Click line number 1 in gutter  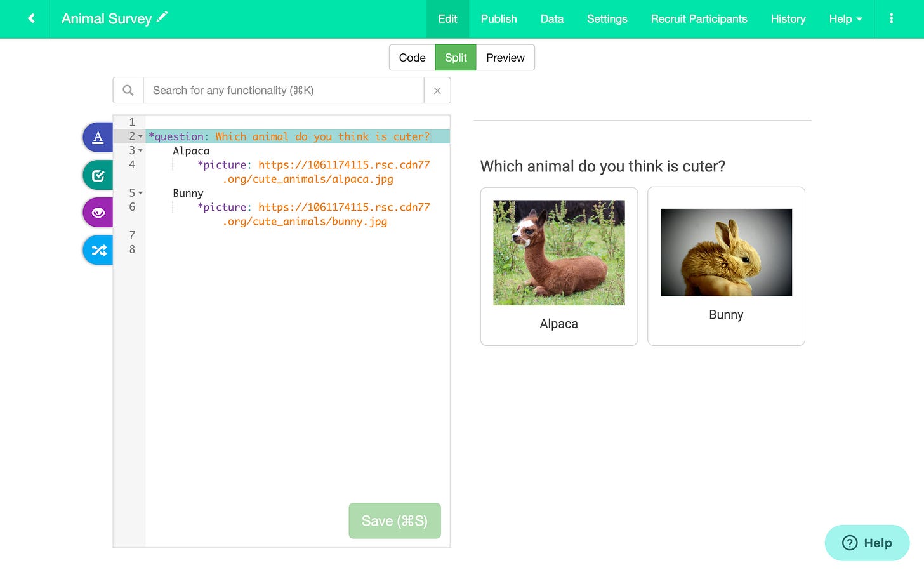[x=132, y=122]
